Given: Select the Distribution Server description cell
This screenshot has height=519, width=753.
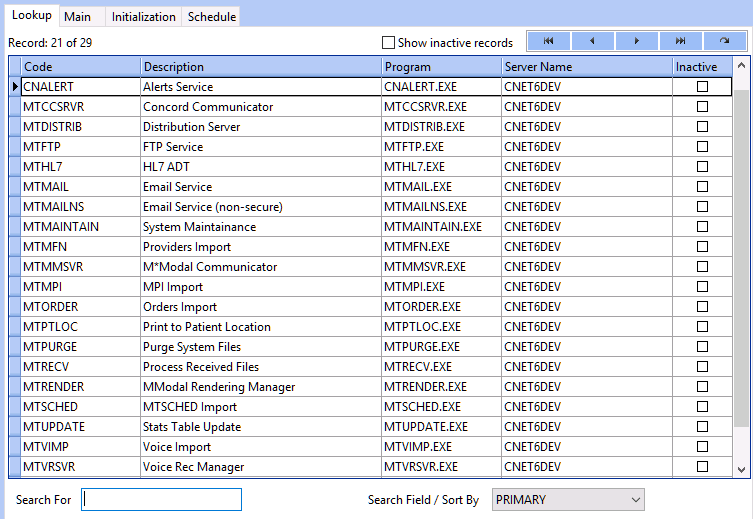Looking at the screenshot, I should (261, 127).
